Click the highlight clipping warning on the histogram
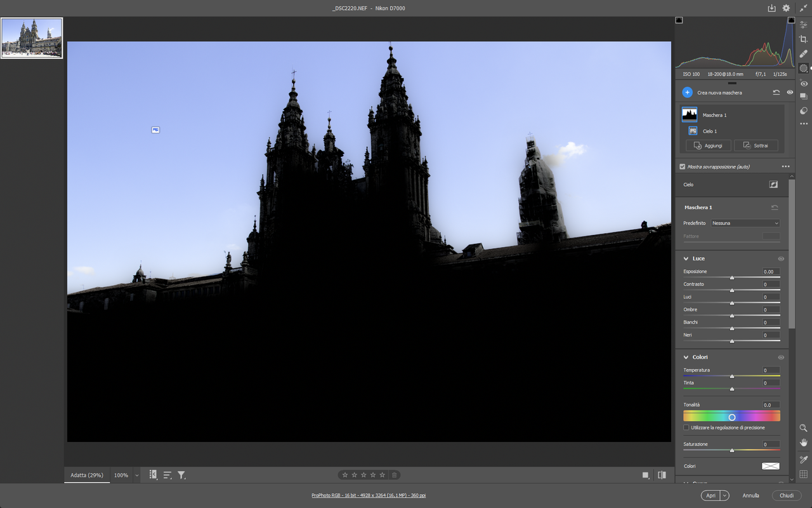This screenshot has height=508, width=812. 792,20
